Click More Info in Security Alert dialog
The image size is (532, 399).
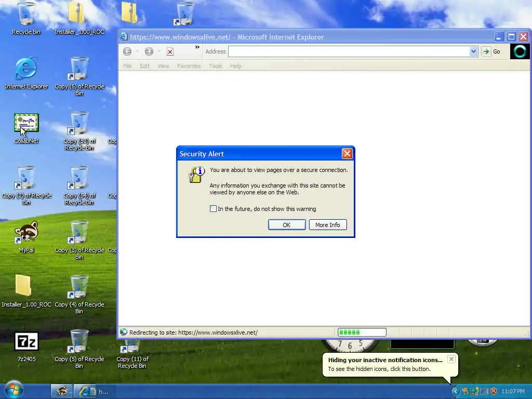[328, 224]
